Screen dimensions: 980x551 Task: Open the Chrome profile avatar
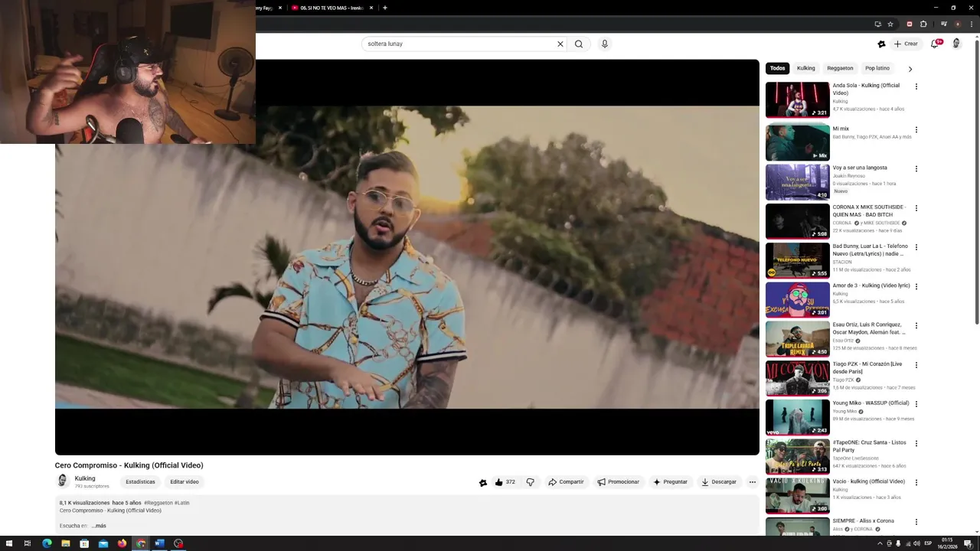[x=957, y=24]
